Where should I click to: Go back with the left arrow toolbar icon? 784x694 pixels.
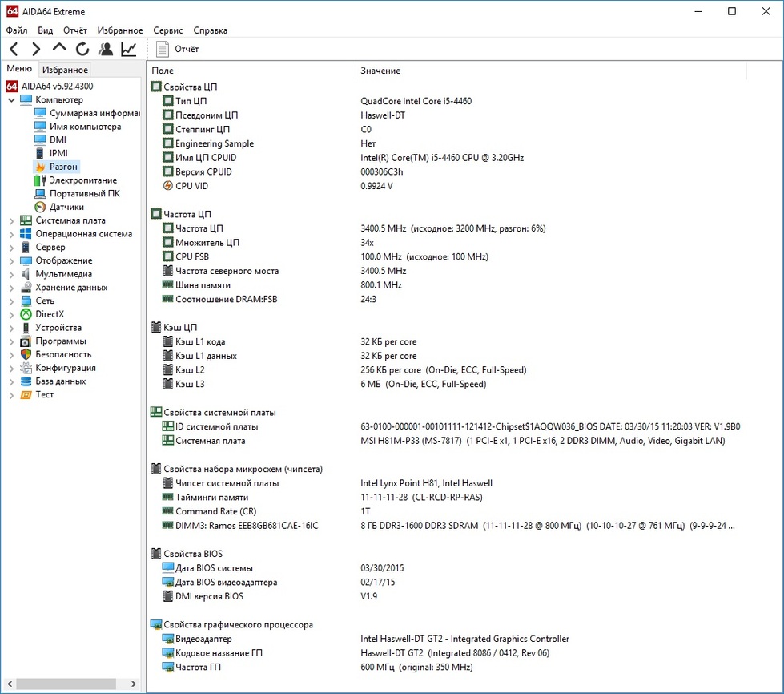14,49
